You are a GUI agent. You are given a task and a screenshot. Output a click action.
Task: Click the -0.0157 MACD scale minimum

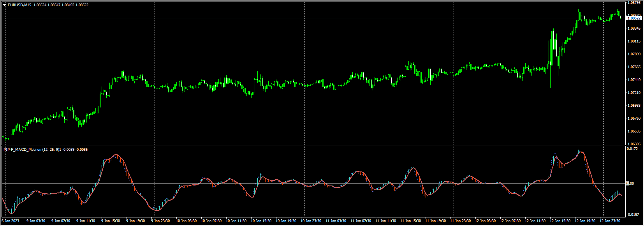(x=633, y=215)
